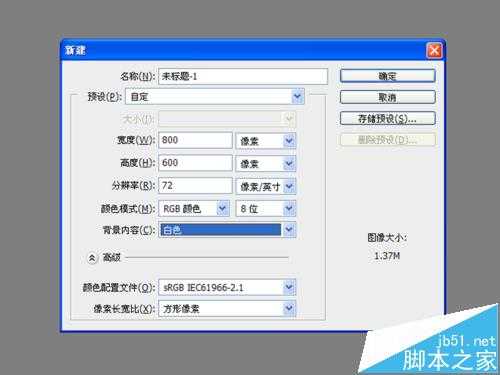Image resolution: width=500 pixels, height=375 pixels.
Task: Open the 预设 dropdown showing 自定
Action: point(215,97)
